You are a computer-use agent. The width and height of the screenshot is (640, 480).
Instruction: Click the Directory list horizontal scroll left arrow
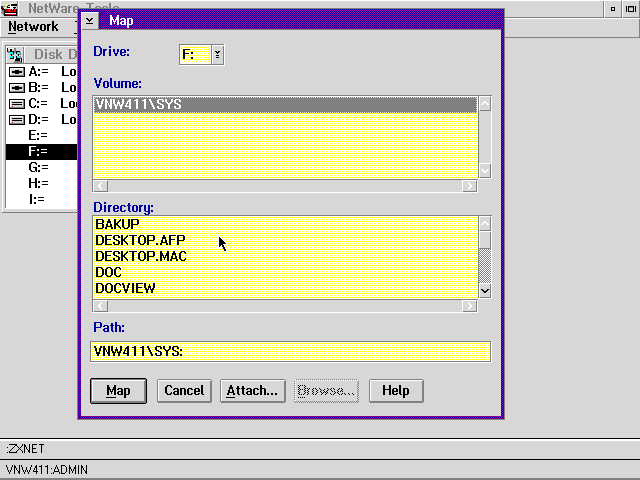click(101, 306)
